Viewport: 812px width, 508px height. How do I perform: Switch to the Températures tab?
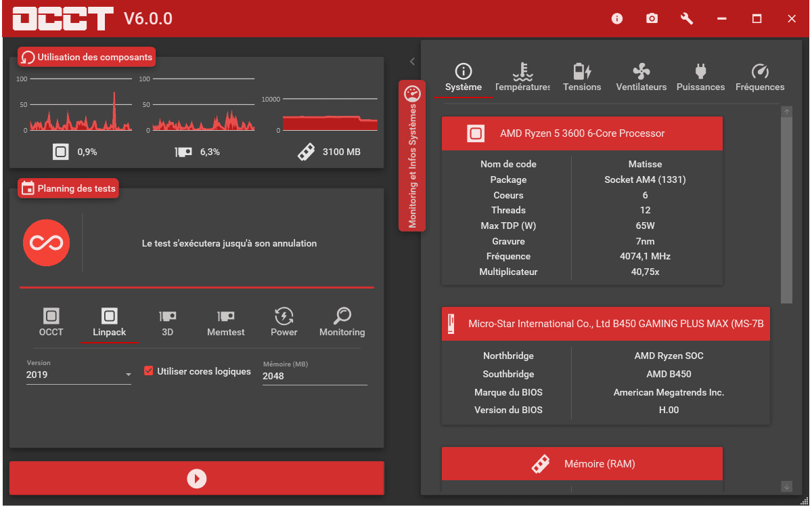[522, 78]
